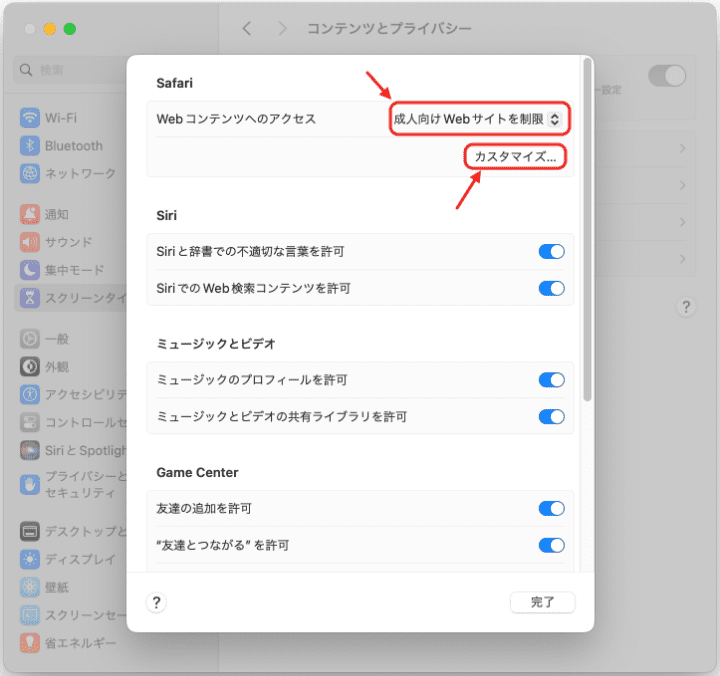Click the カスタマイズ... button

pyautogui.click(x=515, y=157)
